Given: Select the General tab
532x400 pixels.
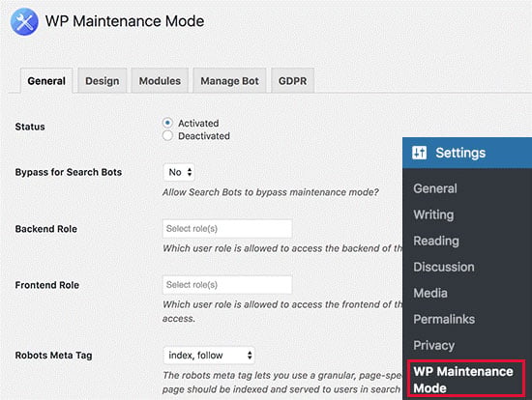Looking at the screenshot, I should [46, 81].
